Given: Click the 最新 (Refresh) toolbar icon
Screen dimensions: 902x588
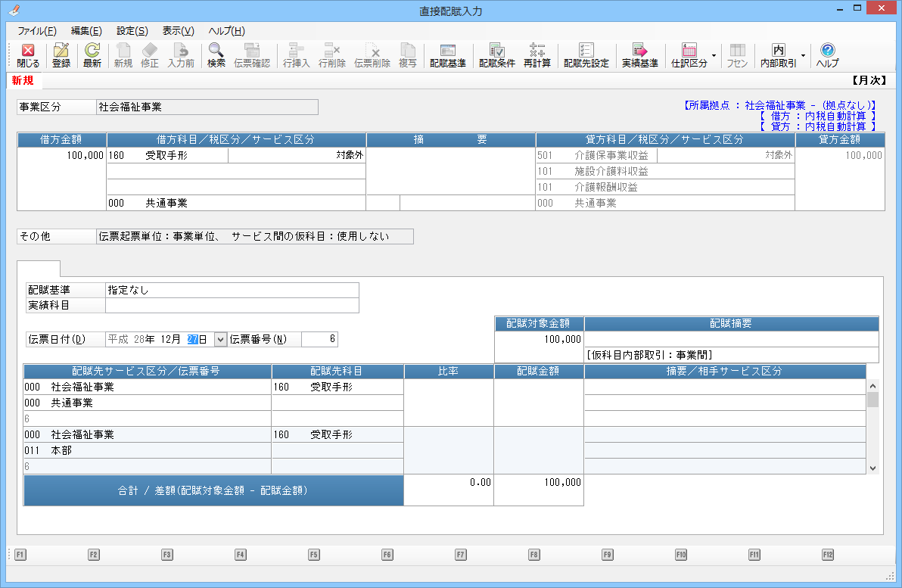Looking at the screenshot, I should pyautogui.click(x=92, y=55).
